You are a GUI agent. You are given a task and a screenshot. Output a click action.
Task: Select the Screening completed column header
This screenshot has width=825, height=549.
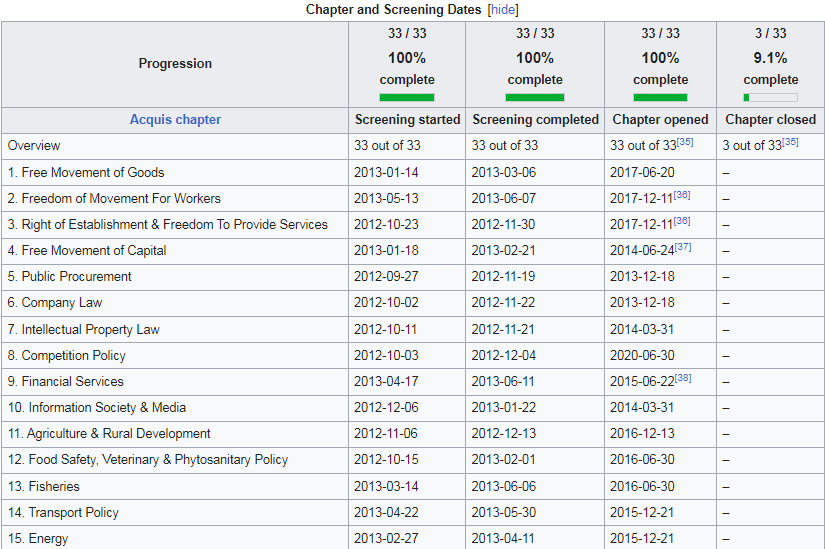point(535,119)
